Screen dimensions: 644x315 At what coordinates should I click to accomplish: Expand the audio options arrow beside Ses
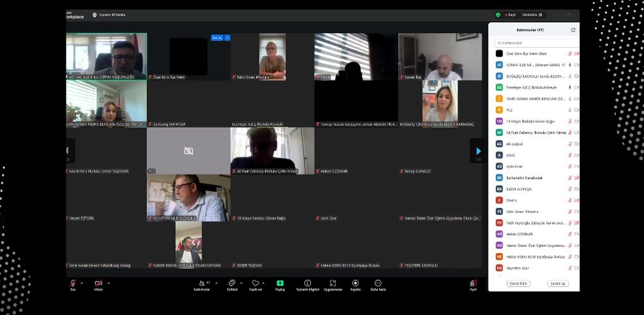tap(82, 282)
